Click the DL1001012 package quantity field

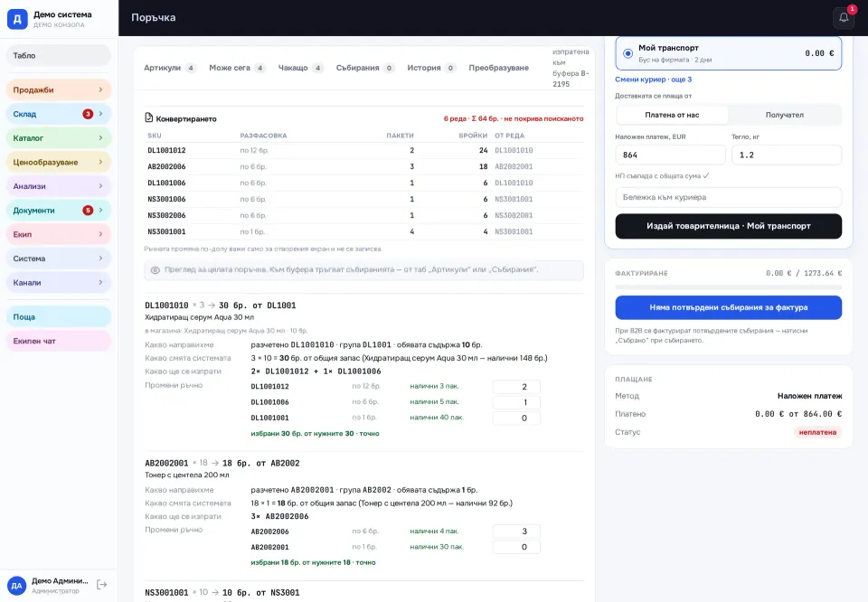tap(516, 387)
